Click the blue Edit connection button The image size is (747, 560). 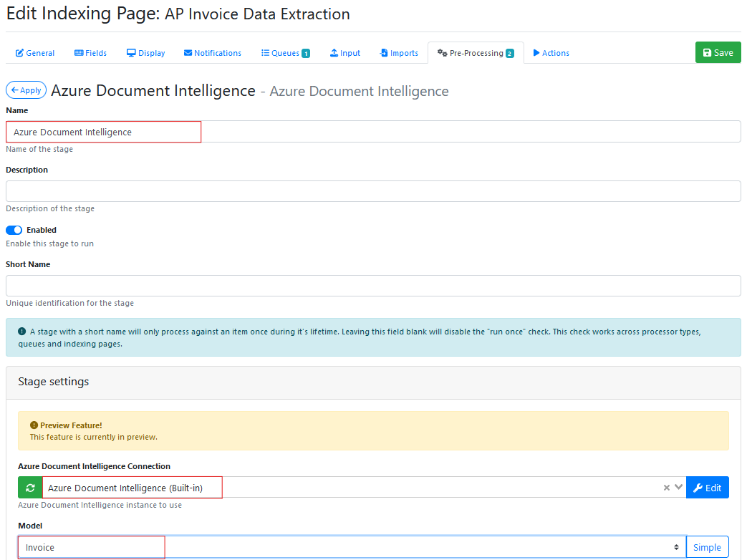[707, 488]
